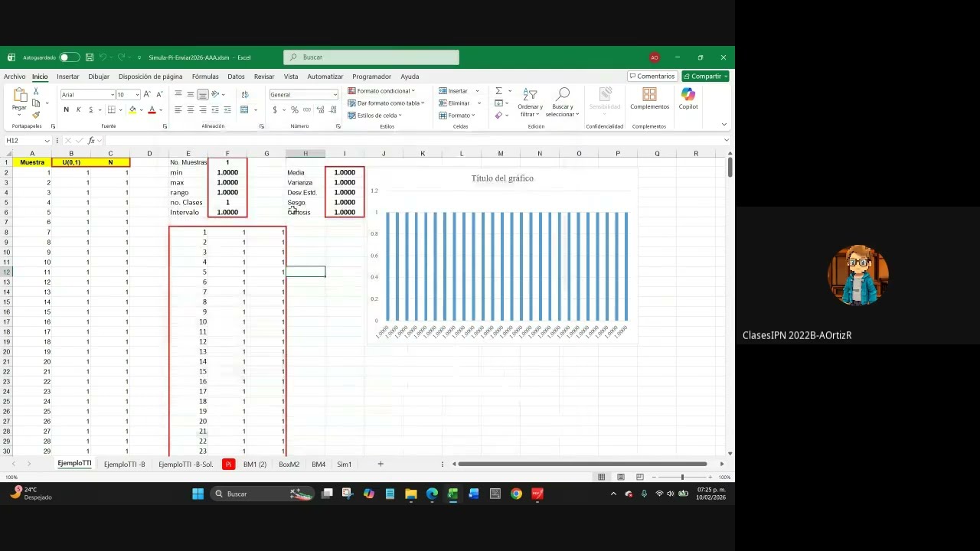Viewport: 980px width, 551px height.
Task: Click the borders icon
Action: click(111, 110)
